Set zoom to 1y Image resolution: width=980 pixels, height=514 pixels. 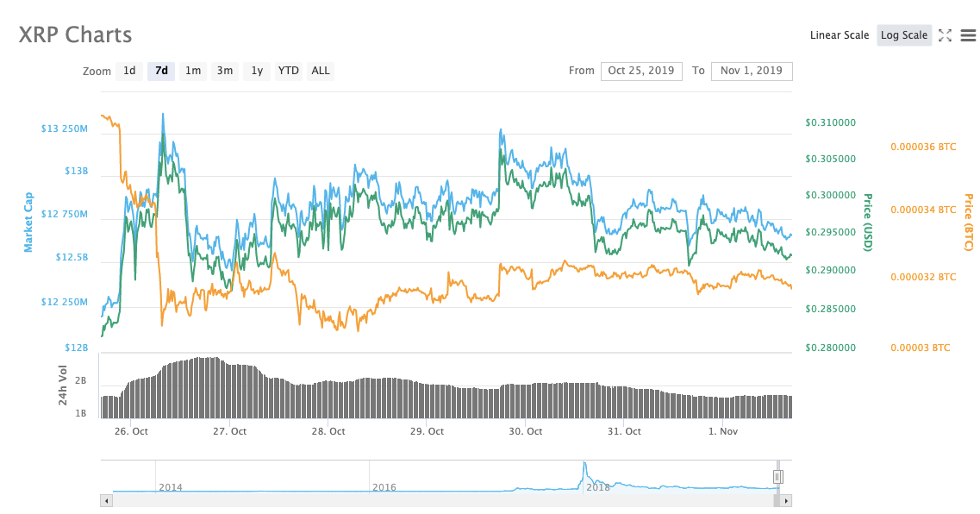click(257, 71)
